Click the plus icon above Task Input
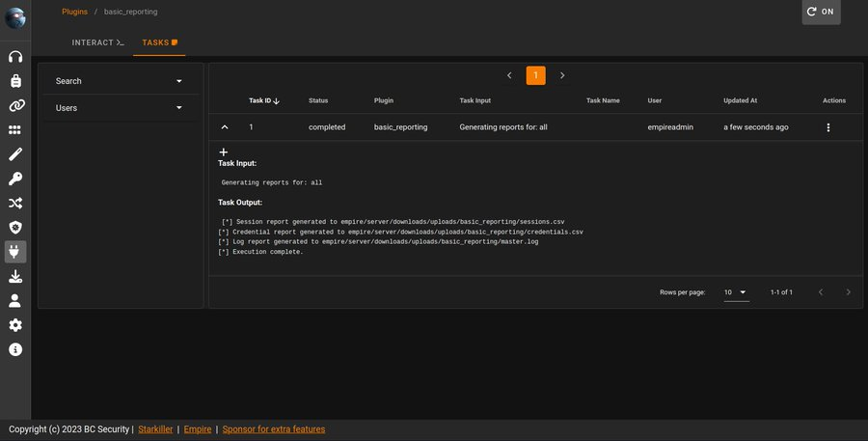Viewport: 868px width, 441px height. tap(224, 152)
